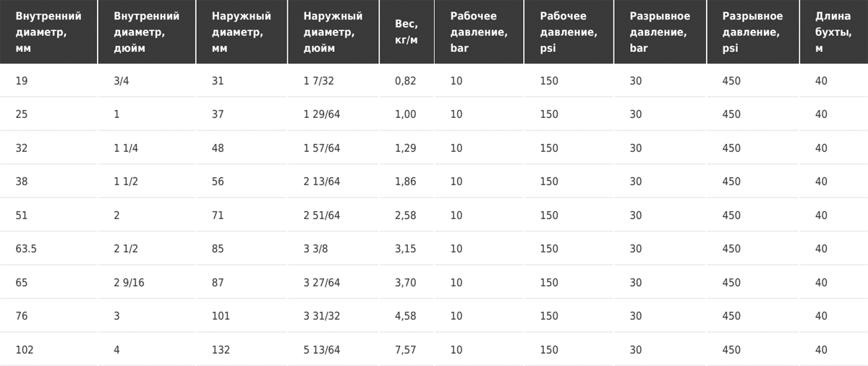Click the 'Разрывное давление, psi' header
The width and height of the screenshot is (868, 366).
pos(752,32)
